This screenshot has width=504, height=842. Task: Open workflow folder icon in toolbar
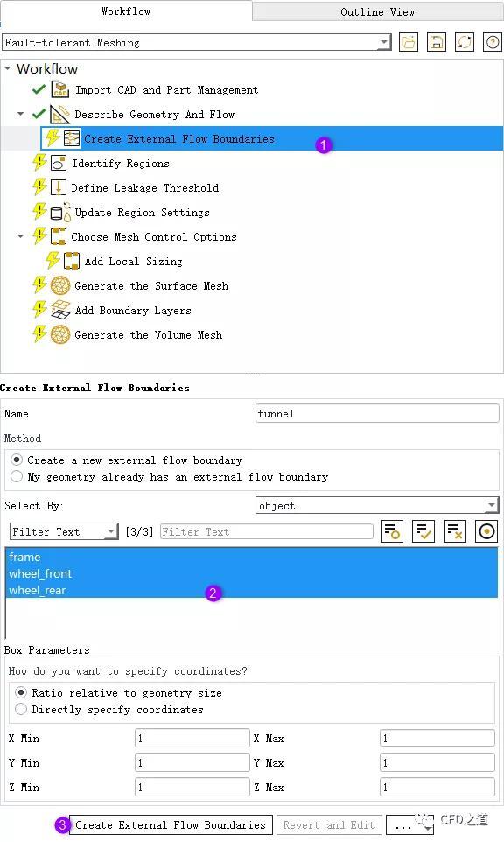point(409,42)
